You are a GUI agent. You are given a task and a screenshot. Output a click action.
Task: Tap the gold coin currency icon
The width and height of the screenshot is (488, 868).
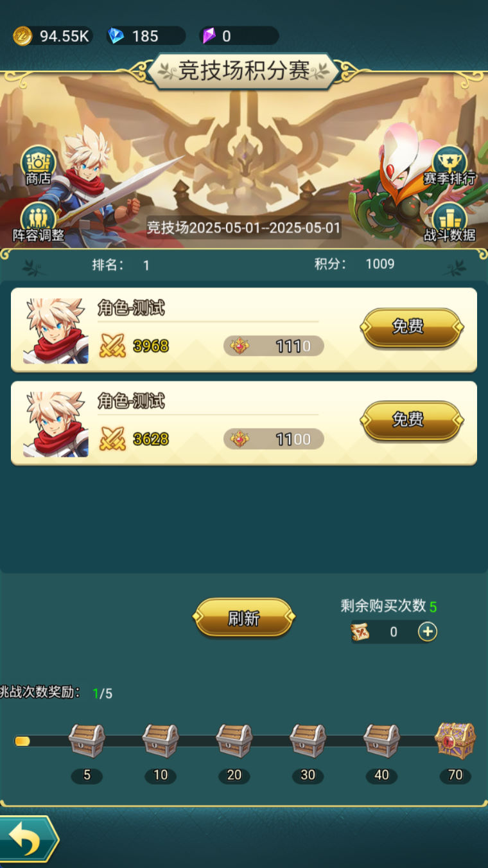point(22,36)
